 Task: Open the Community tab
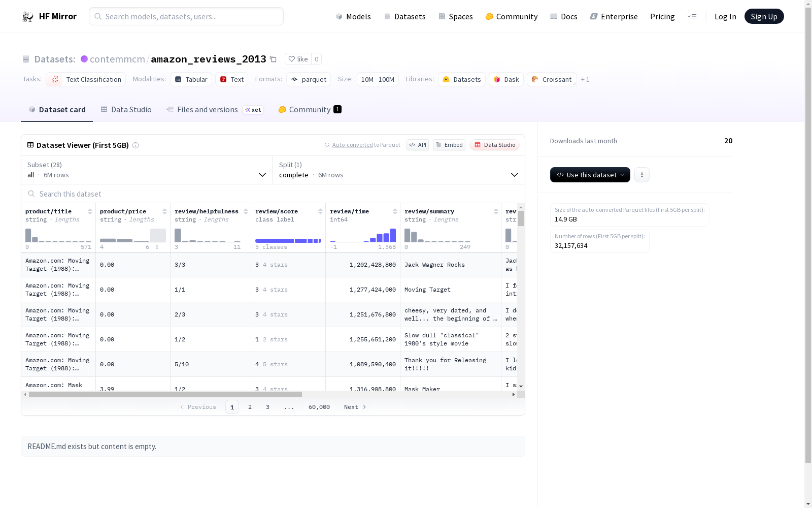coord(310,110)
